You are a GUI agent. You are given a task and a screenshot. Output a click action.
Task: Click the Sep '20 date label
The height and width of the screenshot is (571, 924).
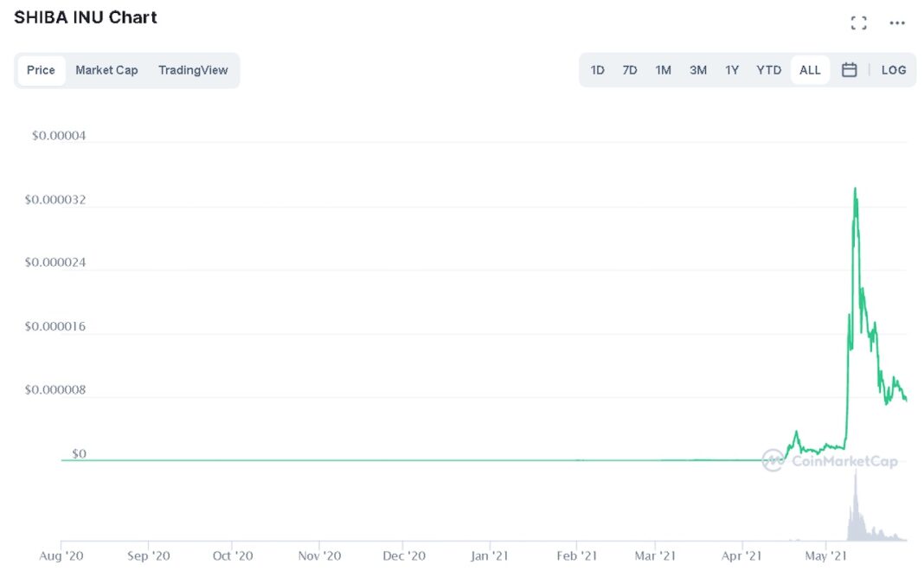coord(149,555)
